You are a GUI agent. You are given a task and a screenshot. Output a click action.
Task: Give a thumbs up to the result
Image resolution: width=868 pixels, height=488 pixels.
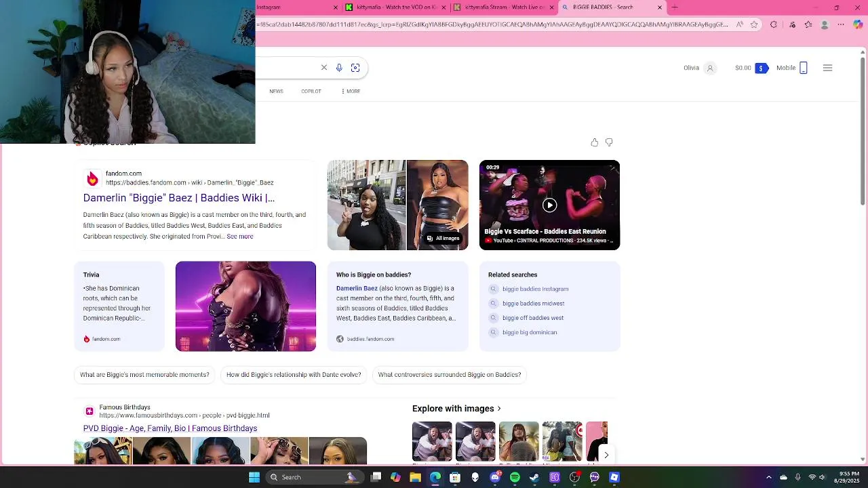click(x=595, y=142)
